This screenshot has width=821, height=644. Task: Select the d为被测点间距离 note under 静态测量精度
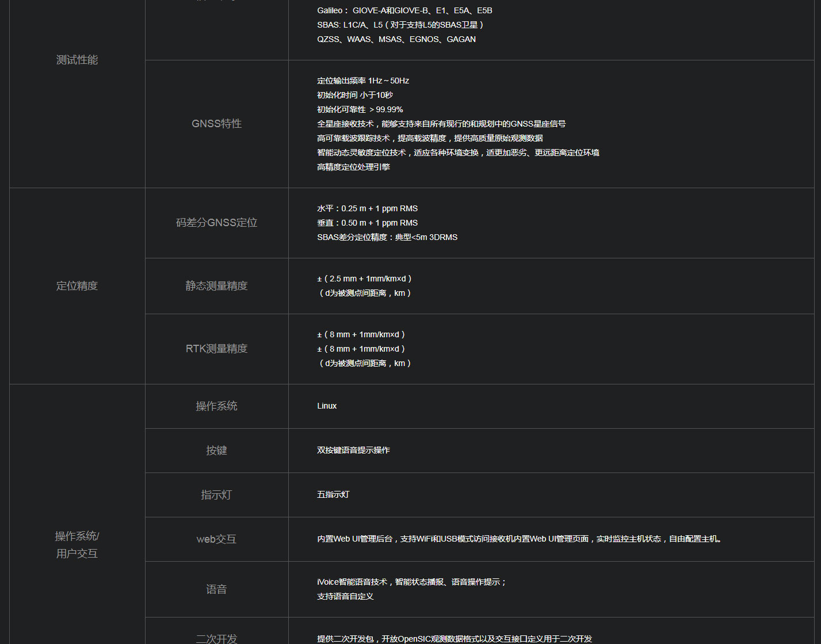pyautogui.click(x=364, y=293)
